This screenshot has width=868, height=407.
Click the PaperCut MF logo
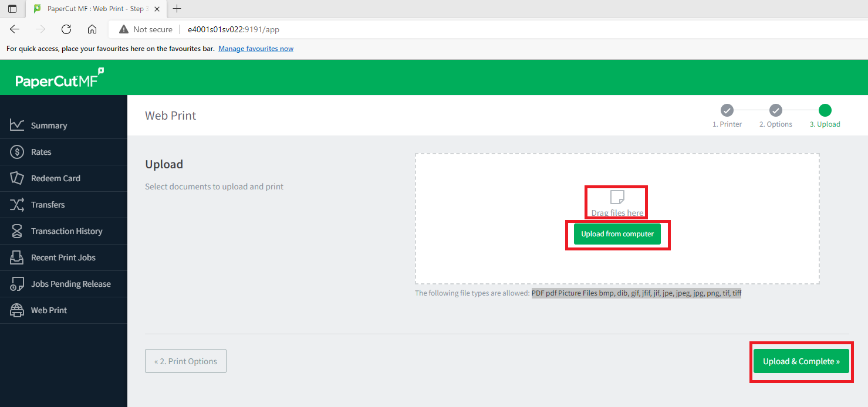pyautogui.click(x=59, y=79)
